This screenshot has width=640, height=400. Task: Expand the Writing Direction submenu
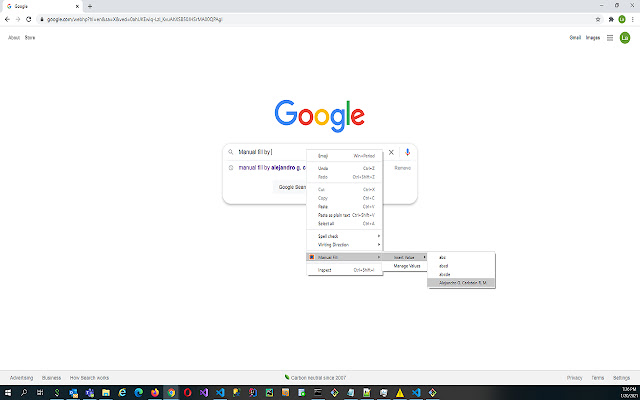pos(344,245)
